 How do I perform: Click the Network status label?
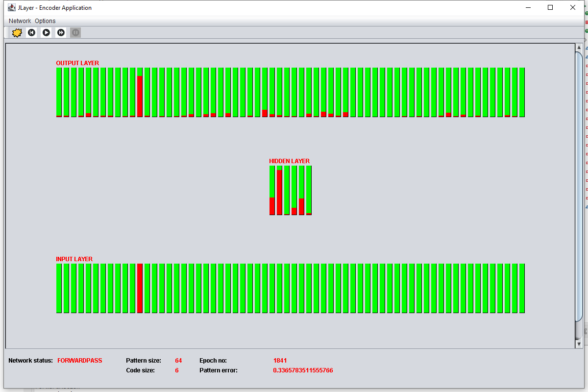coord(31,361)
